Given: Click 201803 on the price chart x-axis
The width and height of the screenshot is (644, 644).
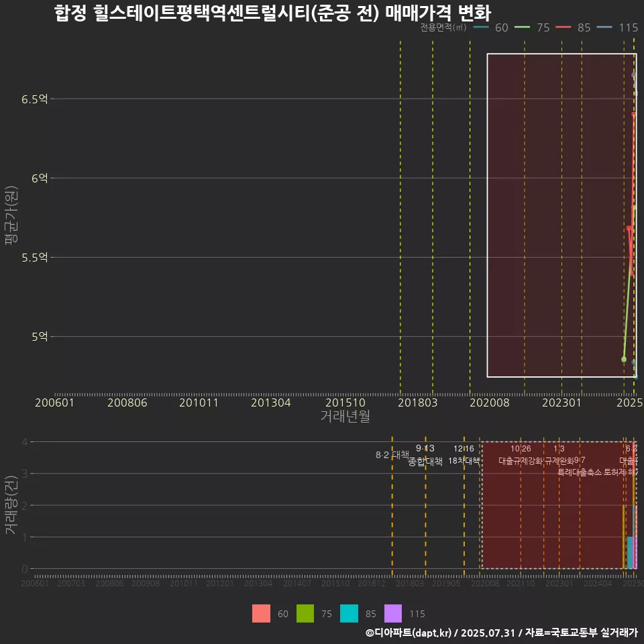Looking at the screenshot, I should click(x=418, y=402).
